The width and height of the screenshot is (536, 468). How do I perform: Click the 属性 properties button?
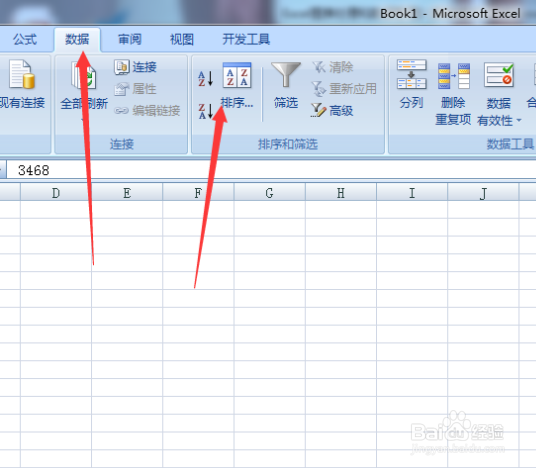point(135,89)
